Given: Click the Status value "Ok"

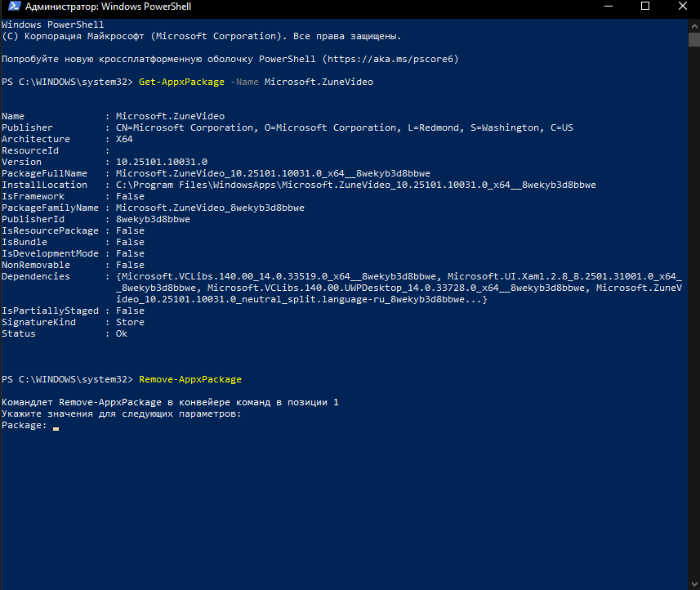Looking at the screenshot, I should (x=122, y=333).
